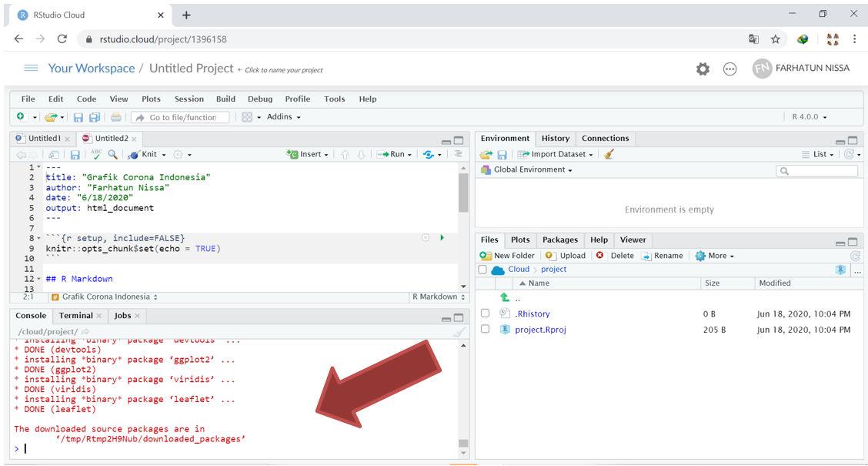This screenshot has width=868, height=466.
Task: Click the Rename button
Action: (x=662, y=256)
